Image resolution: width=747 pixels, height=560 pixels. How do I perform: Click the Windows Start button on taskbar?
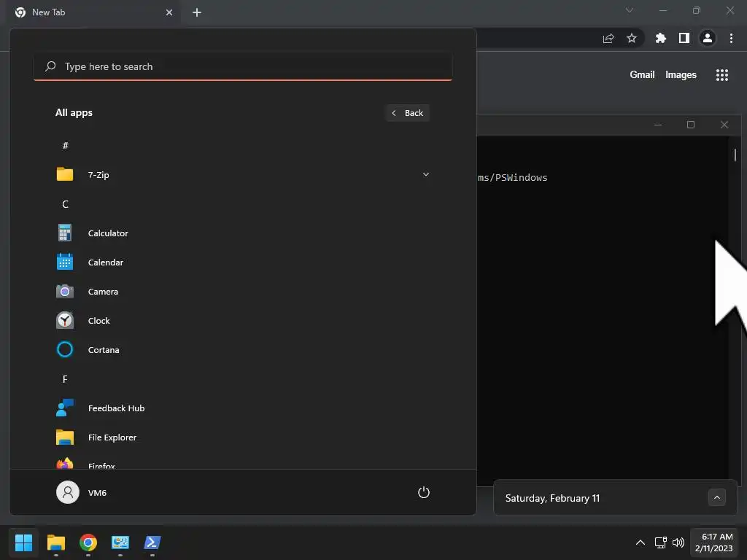tap(23, 542)
